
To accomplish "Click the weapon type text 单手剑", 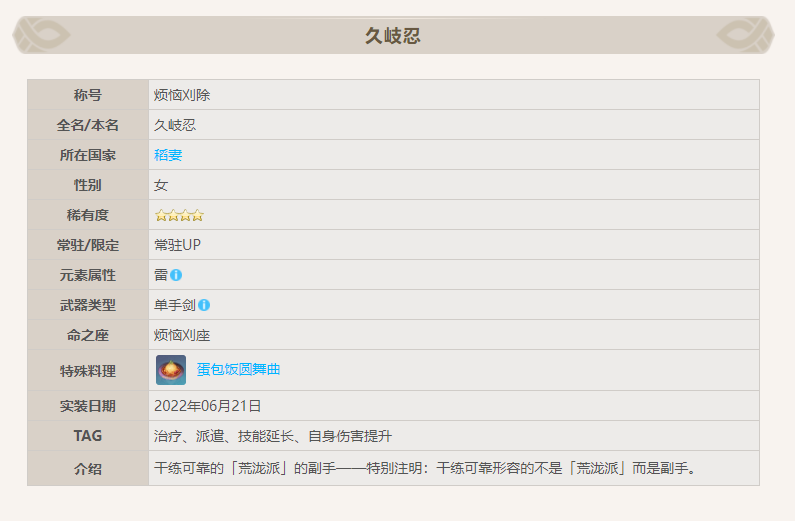I will tap(175, 305).
